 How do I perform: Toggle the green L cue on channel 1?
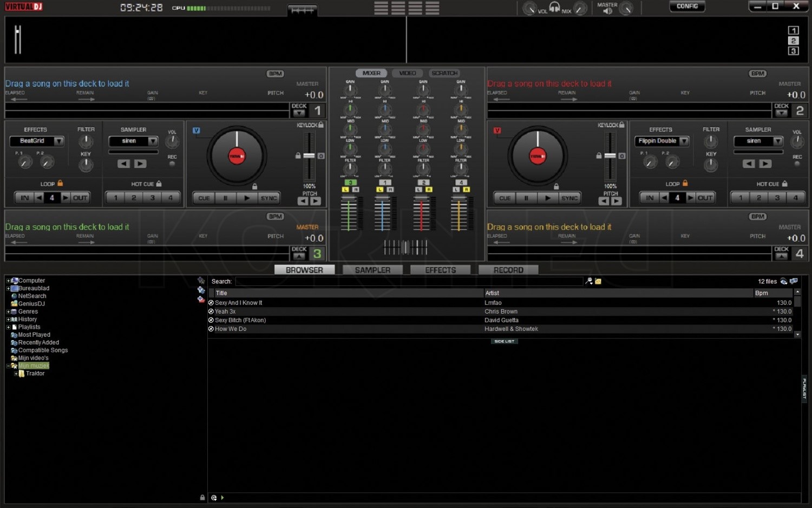pyautogui.click(x=346, y=190)
